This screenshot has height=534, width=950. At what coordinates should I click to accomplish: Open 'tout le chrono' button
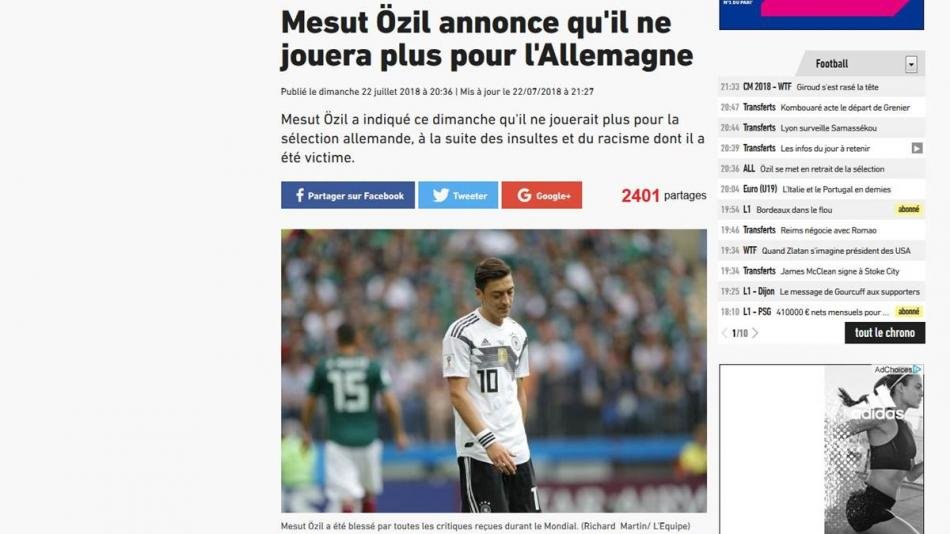click(885, 333)
